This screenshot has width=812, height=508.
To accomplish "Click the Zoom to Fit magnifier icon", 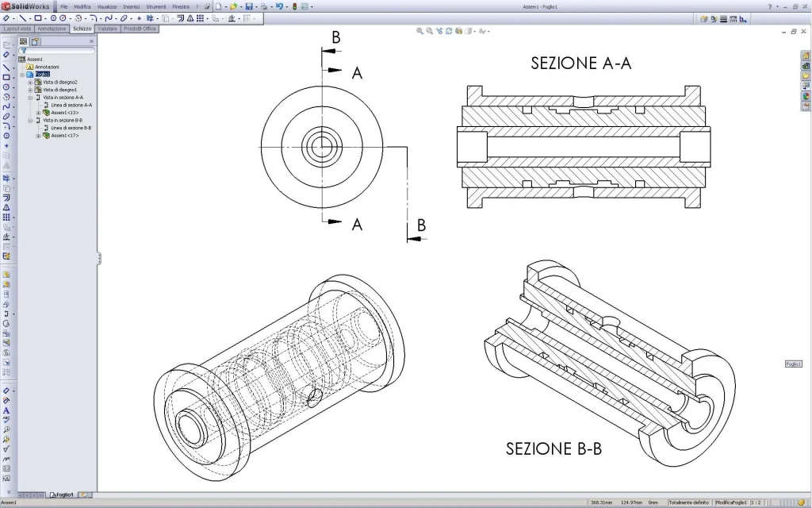I will (420, 31).
